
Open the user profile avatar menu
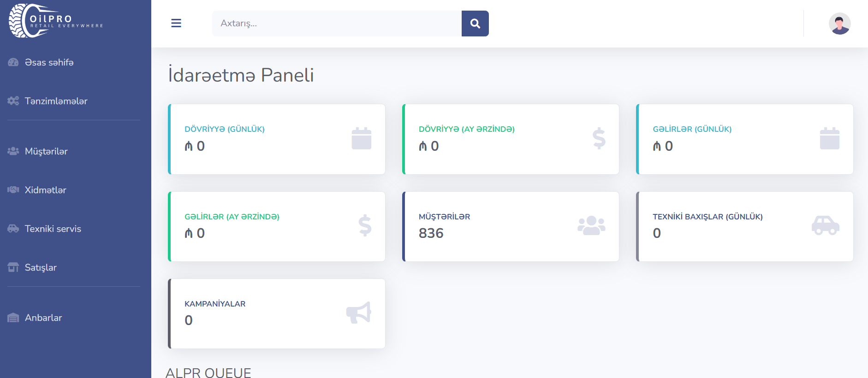pos(839,24)
